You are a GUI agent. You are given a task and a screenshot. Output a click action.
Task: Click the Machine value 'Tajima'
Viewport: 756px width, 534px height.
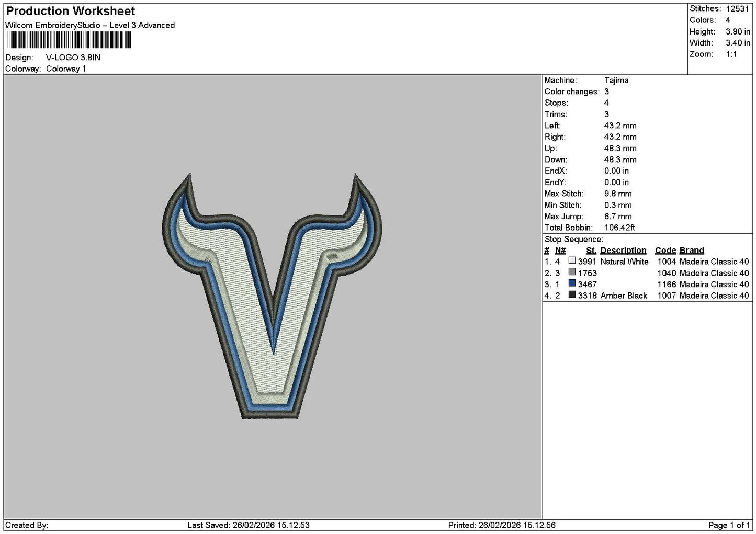click(616, 81)
